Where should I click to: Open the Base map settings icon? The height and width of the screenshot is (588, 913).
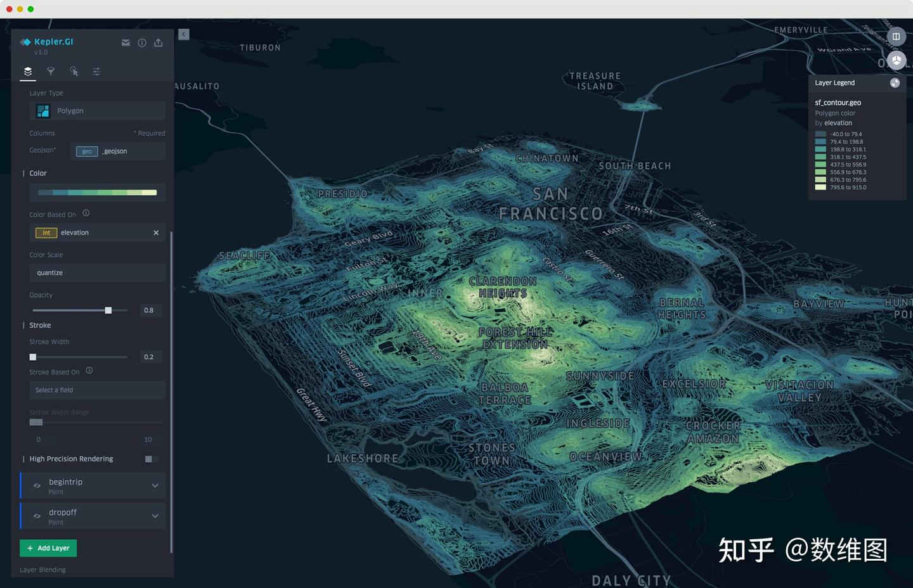[96, 71]
